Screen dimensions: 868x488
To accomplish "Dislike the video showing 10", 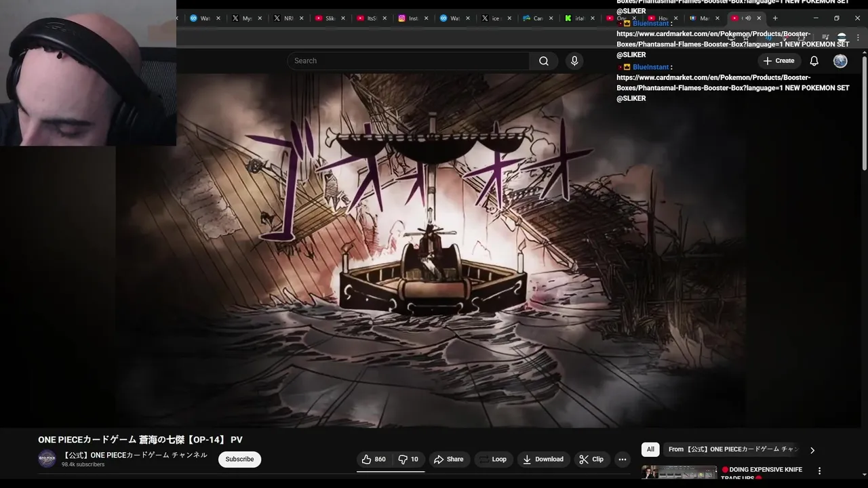I will 409,460.
